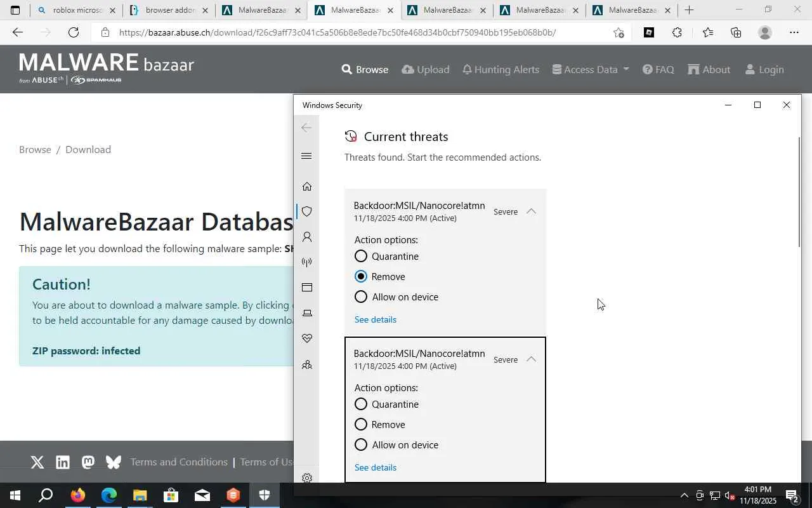Open Firewall & network protection icon
This screenshot has height=508, width=812.
307,262
